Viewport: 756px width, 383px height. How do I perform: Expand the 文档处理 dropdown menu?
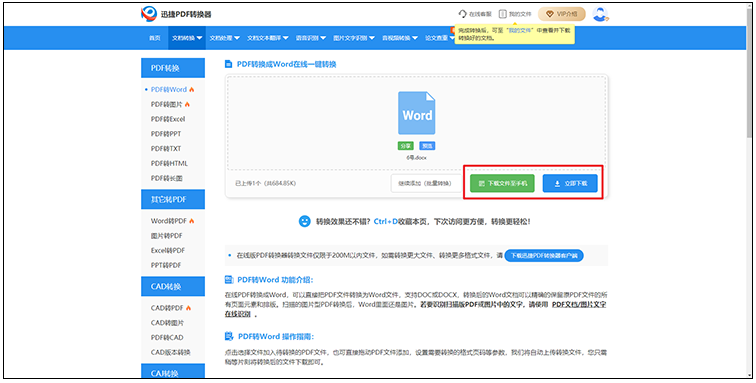224,38
